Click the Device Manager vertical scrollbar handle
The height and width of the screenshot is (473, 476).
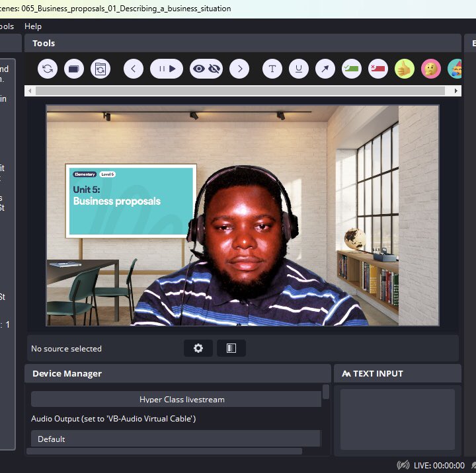coord(326,392)
